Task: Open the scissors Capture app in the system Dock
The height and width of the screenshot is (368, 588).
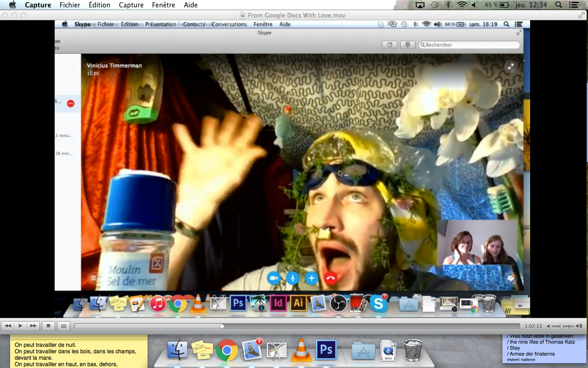Action: 277,351
